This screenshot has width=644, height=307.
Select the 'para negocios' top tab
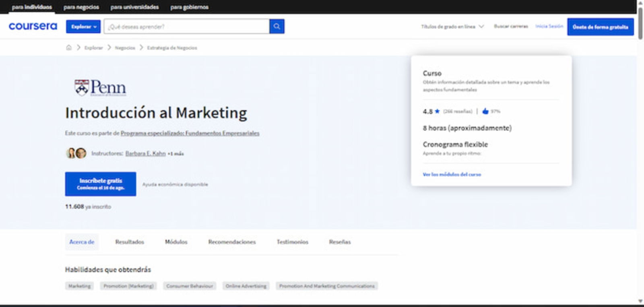pyautogui.click(x=81, y=7)
